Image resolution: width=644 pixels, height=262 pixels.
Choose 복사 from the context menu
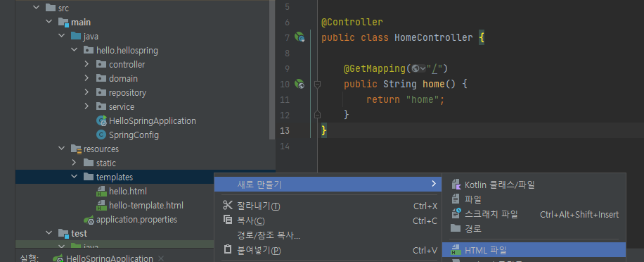pyautogui.click(x=328, y=220)
